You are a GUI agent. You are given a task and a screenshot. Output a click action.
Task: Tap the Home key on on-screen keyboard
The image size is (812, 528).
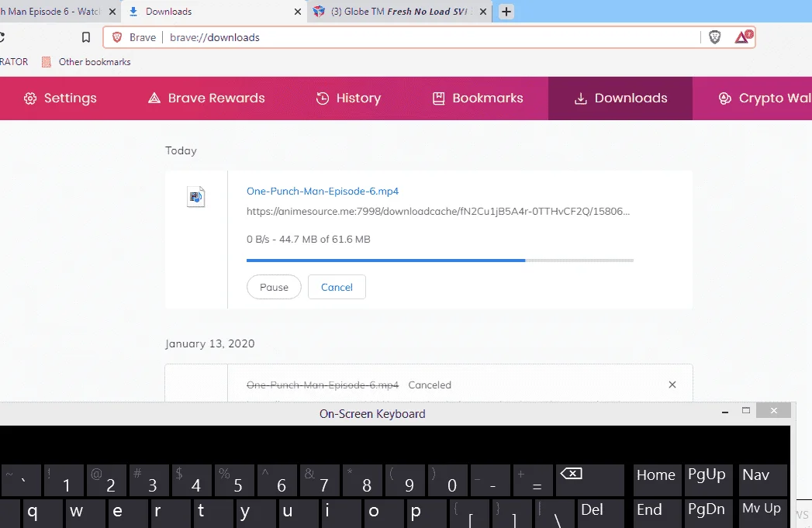coord(657,481)
